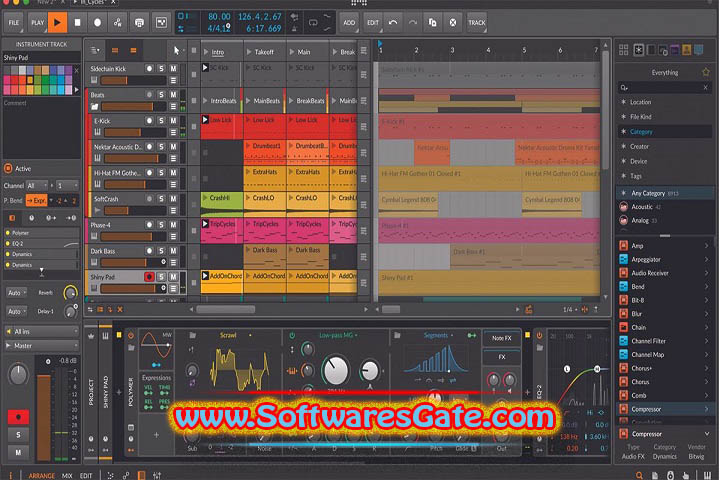Click the EDIT button in top toolbar
Viewport: 720px width, 480px height.
[373, 23]
